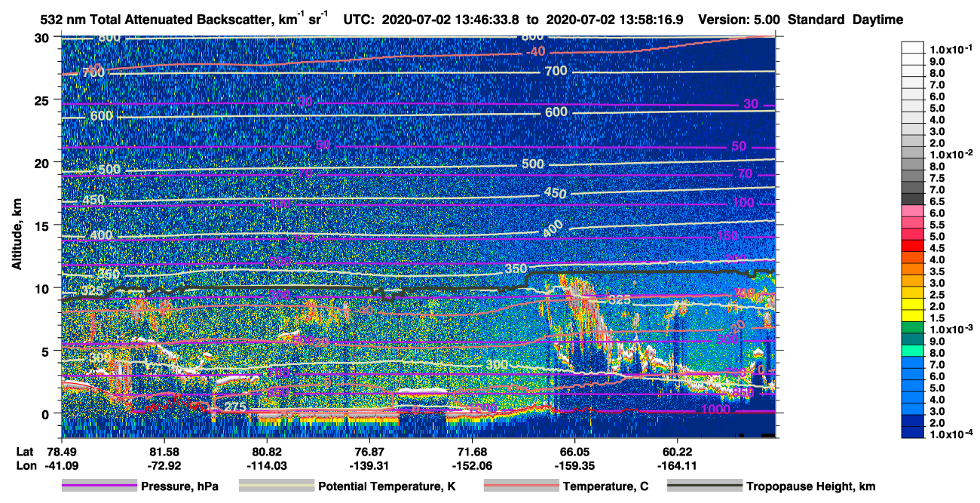Click the Potential Temperature legend line sample

277,486
